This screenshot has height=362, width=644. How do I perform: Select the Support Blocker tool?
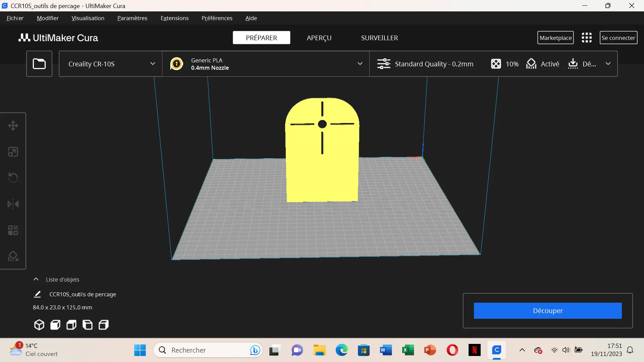point(13,256)
